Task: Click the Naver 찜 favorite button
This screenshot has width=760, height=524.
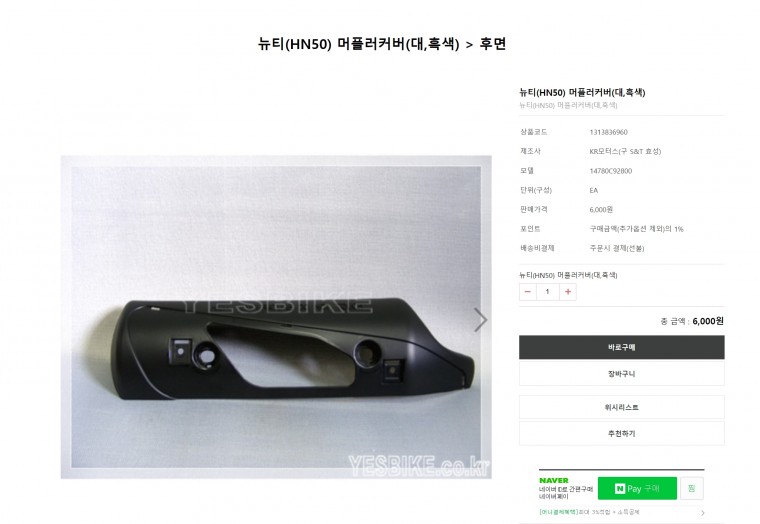Action: click(692, 488)
